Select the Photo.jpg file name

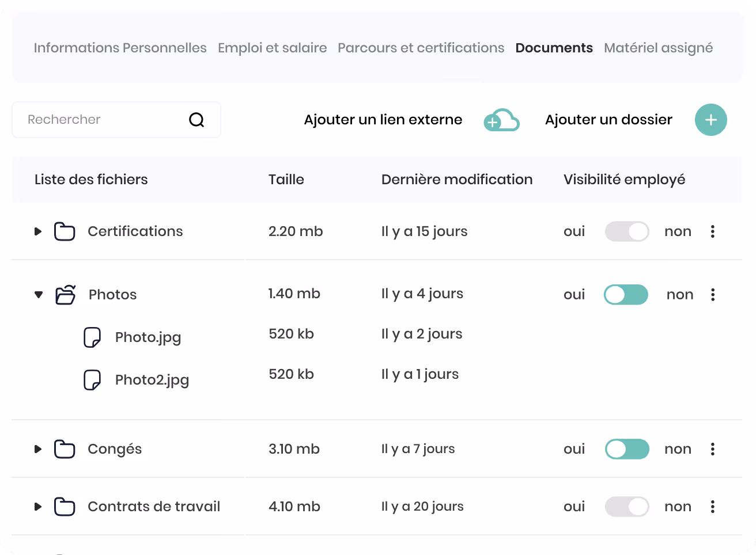tap(148, 337)
